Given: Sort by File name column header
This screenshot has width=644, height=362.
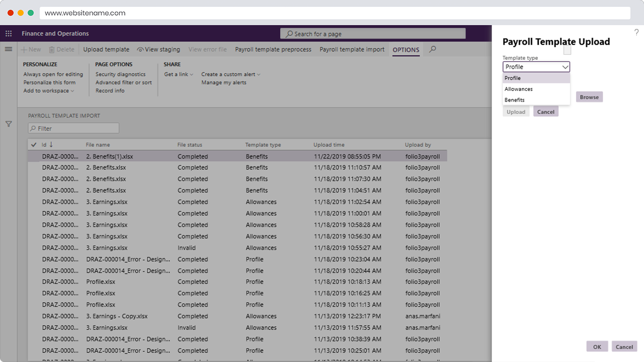Looking at the screenshot, I should click(98, 145).
